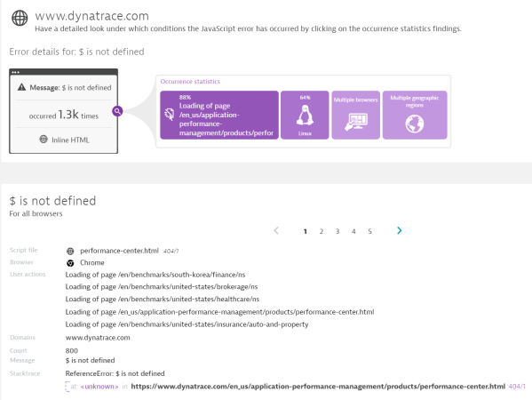Click the magnifier icon on error card
Viewport: 532px width, 400px height.
click(x=117, y=111)
